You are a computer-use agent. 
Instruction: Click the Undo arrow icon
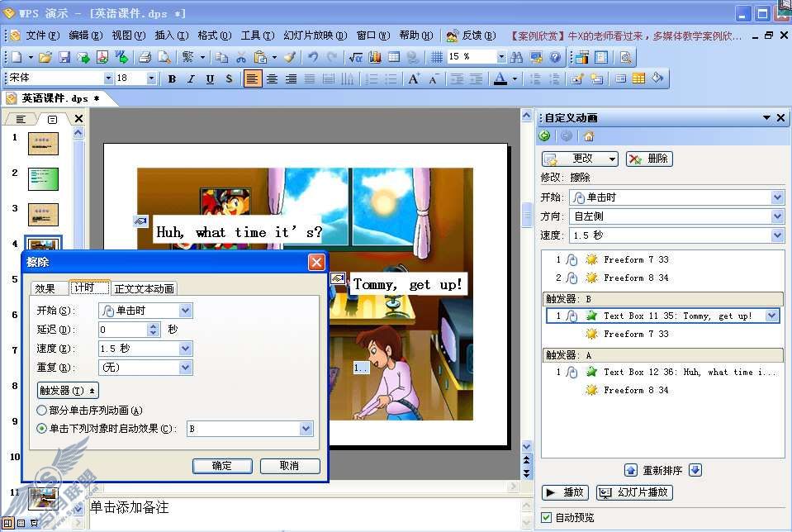click(x=313, y=57)
